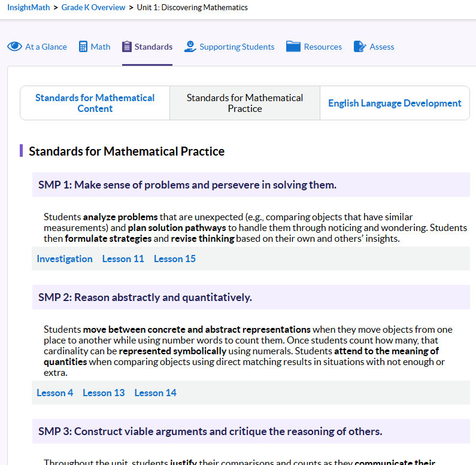Open the Supporting Students tab

(x=237, y=47)
